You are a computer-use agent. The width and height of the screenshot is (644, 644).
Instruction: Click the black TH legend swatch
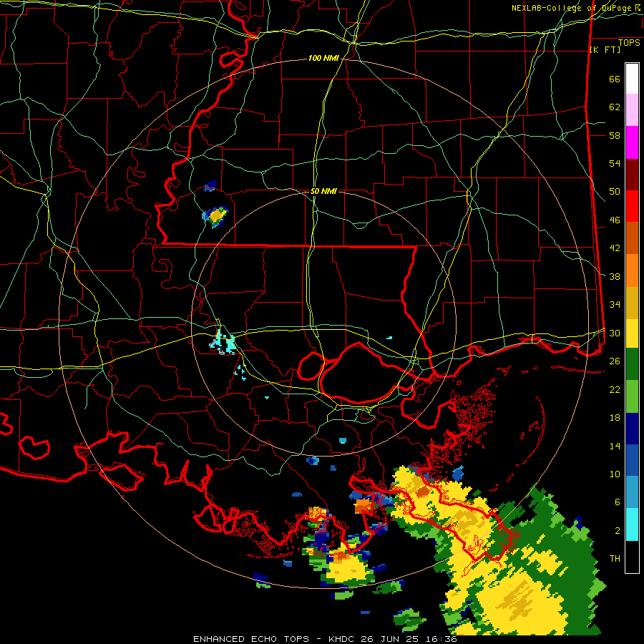click(x=632, y=557)
